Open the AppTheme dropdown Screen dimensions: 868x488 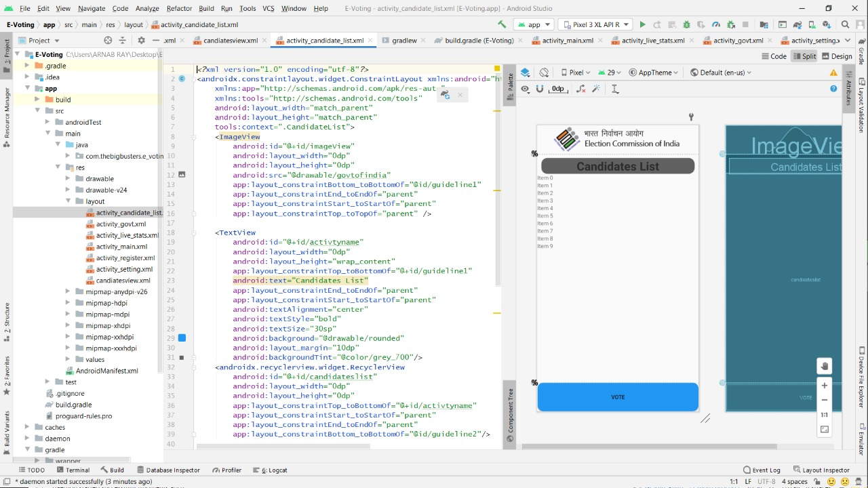click(654, 73)
